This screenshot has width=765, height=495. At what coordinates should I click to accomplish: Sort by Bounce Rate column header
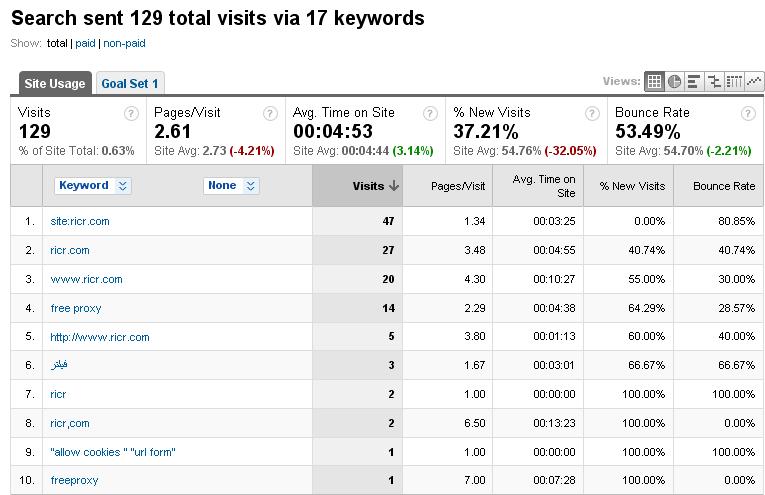719,186
